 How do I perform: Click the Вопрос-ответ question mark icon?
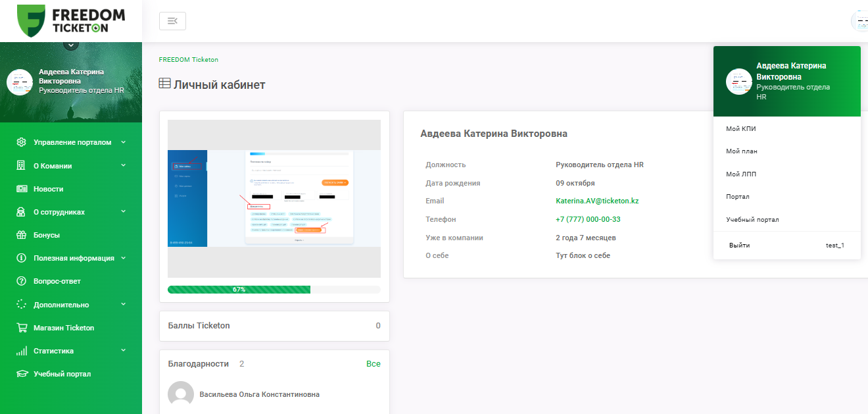[22, 281]
